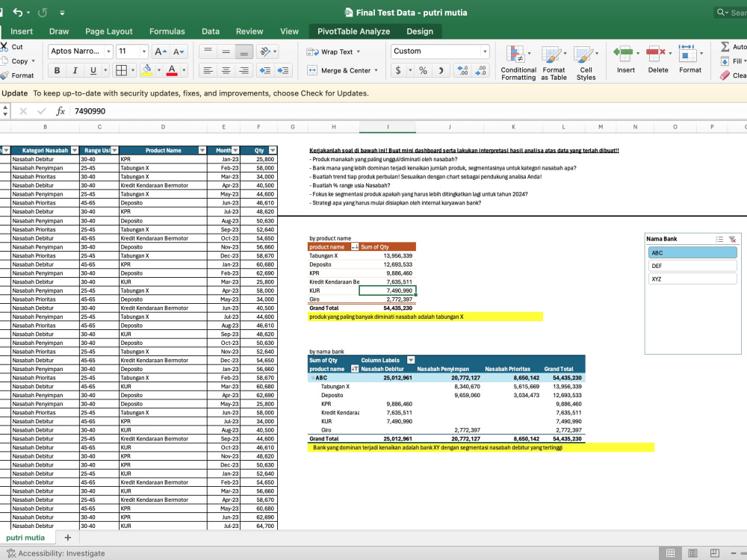Align text right
Viewport: 747px width, 560px height.
pos(244,70)
